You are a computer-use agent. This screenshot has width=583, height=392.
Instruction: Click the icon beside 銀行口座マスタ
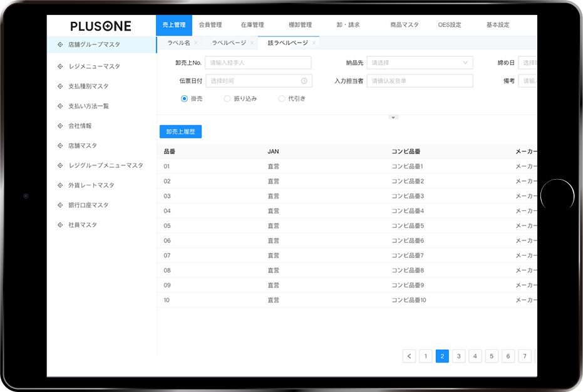pyautogui.click(x=59, y=205)
